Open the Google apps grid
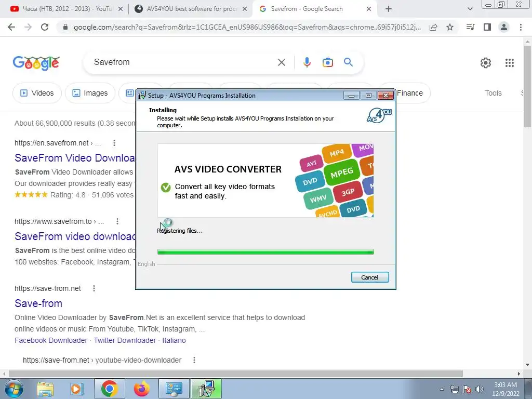The height and width of the screenshot is (399, 532). pos(510,63)
